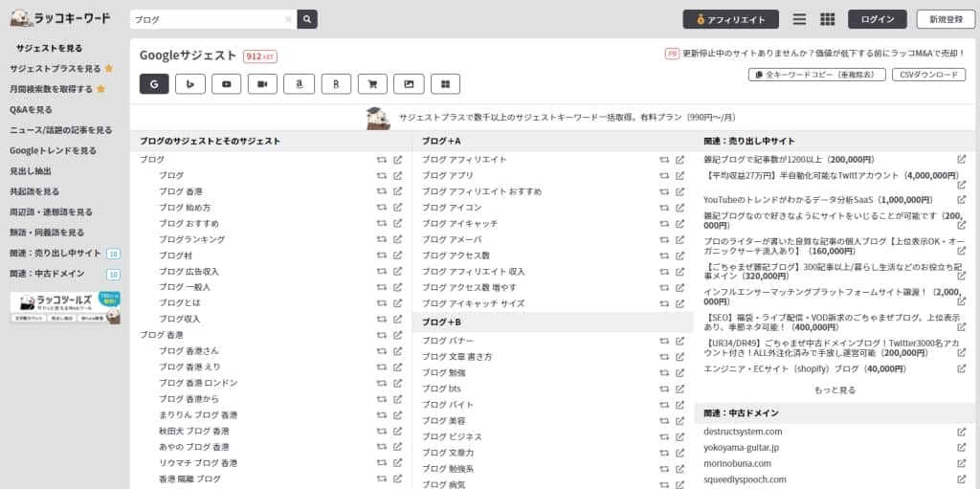
Task: Select the Bing suggest source icon
Action: [190, 84]
